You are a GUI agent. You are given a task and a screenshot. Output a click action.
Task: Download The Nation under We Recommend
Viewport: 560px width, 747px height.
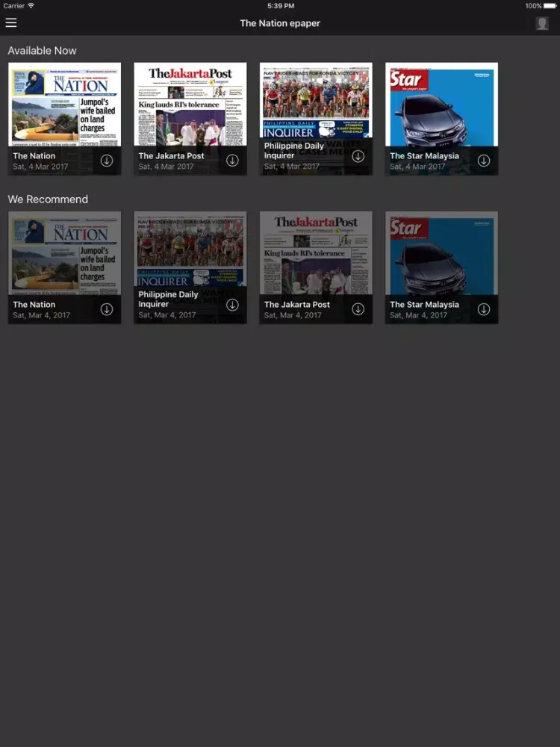107,309
